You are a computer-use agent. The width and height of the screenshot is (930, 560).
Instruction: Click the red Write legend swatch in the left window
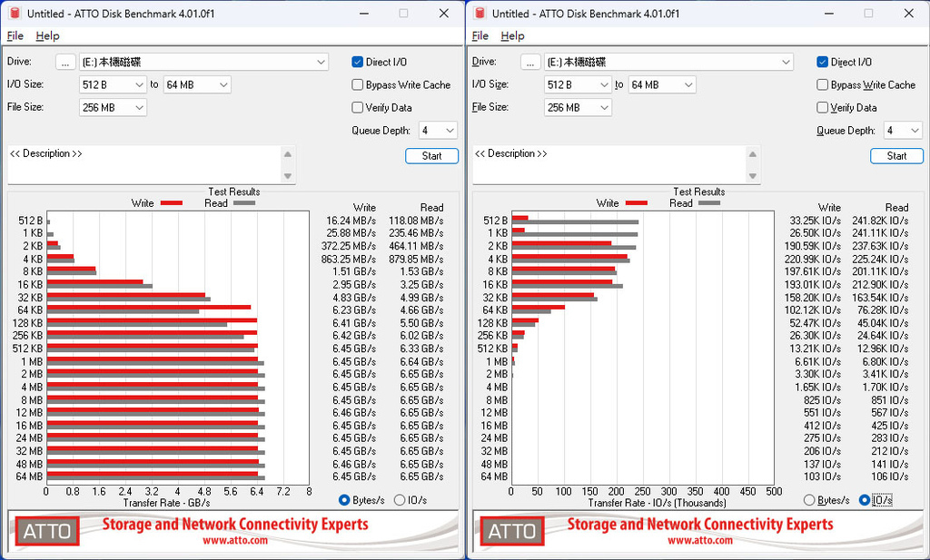(x=171, y=203)
